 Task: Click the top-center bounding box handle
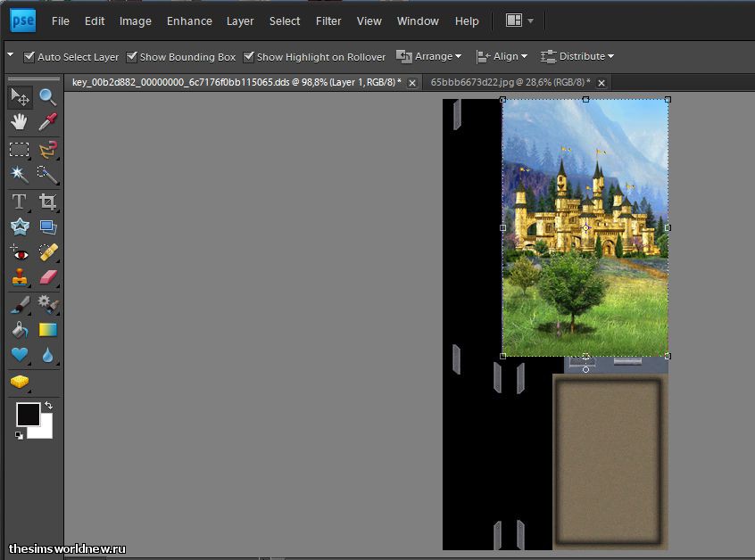(x=585, y=100)
